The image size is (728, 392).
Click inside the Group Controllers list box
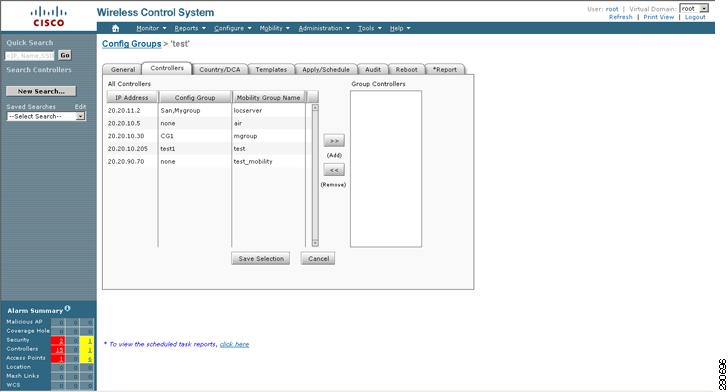pos(386,169)
